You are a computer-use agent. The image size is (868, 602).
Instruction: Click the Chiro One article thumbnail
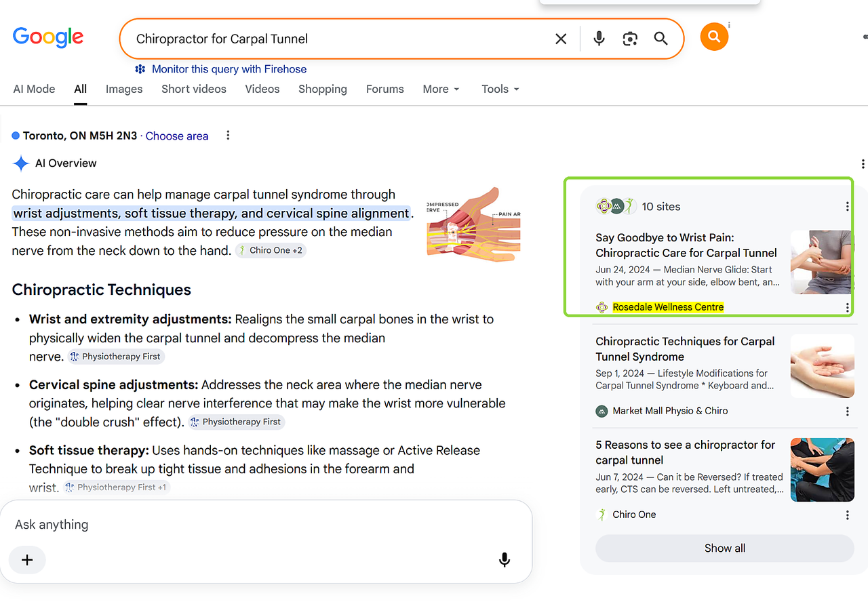point(823,470)
